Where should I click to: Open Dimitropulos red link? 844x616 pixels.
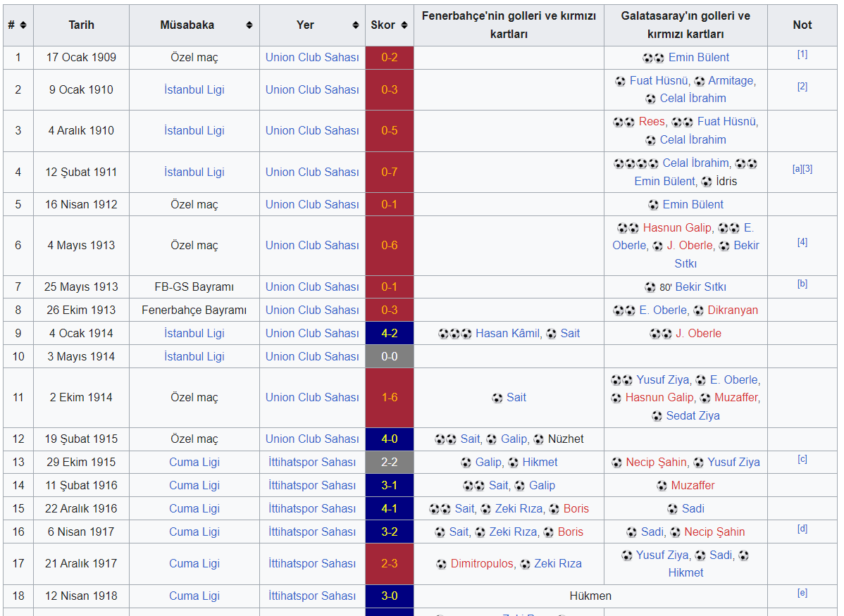[482, 564]
